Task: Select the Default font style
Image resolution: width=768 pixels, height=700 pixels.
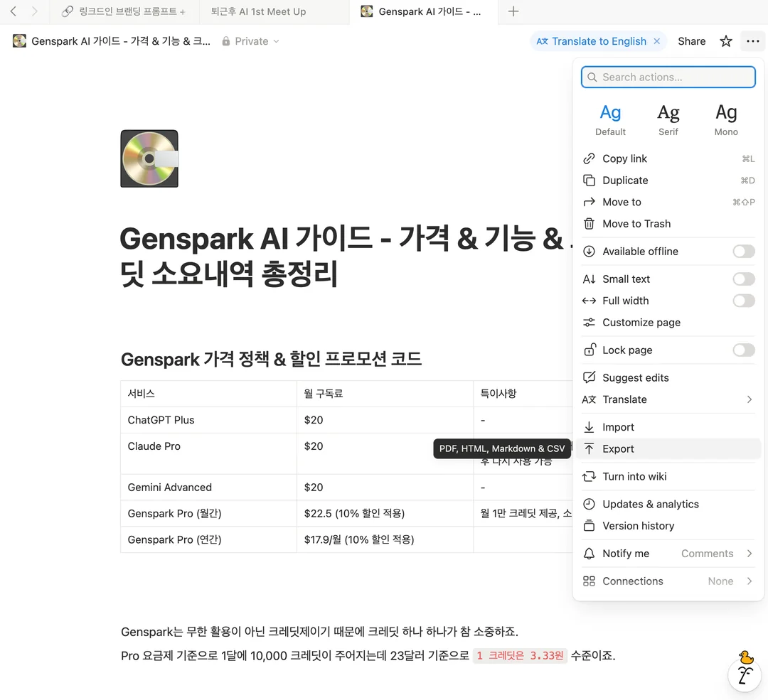Action: [610, 120]
